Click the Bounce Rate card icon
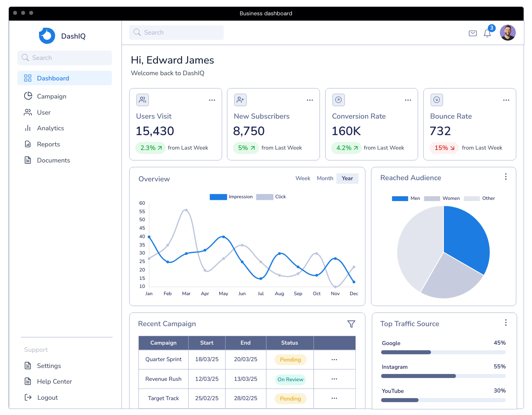Screen dimensions: 532x415 click(437, 100)
